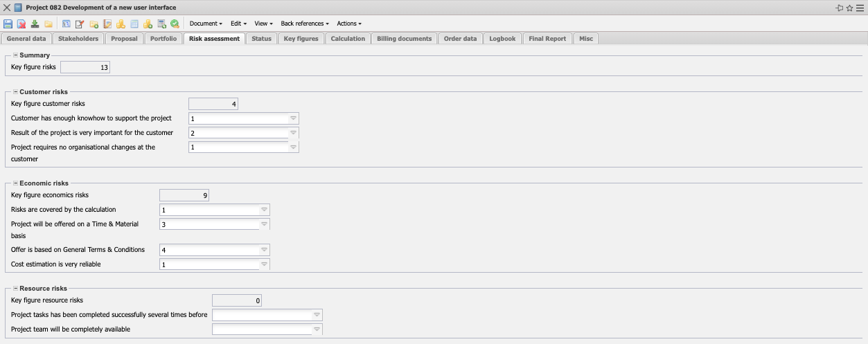Image resolution: width=868 pixels, height=344 pixels.
Task: Go to the Stakeholders tab
Action: 78,39
